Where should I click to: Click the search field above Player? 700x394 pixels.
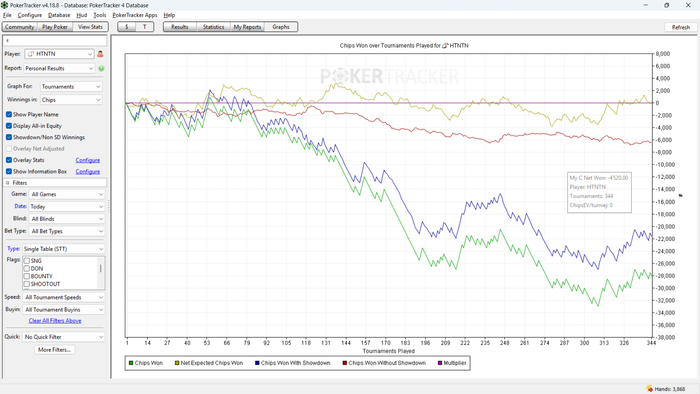pos(55,40)
